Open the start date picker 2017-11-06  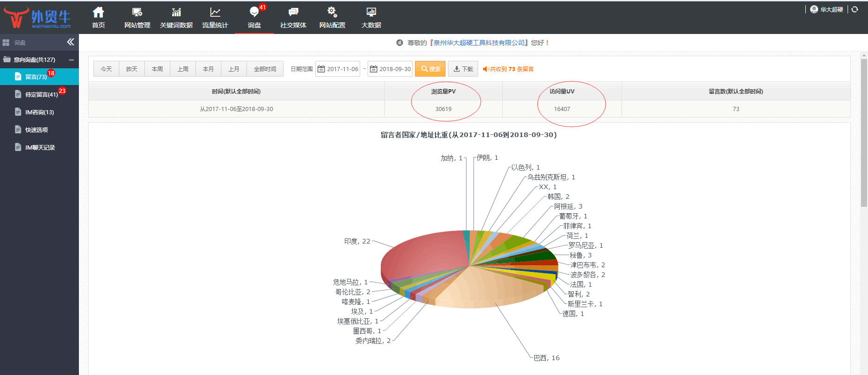(x=338, y=69)
